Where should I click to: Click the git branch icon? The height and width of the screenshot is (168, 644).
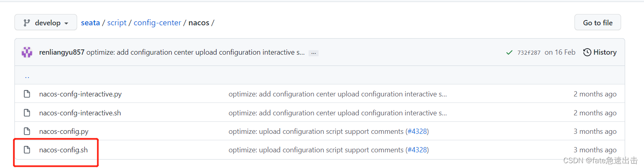click(x=27, y=23)
